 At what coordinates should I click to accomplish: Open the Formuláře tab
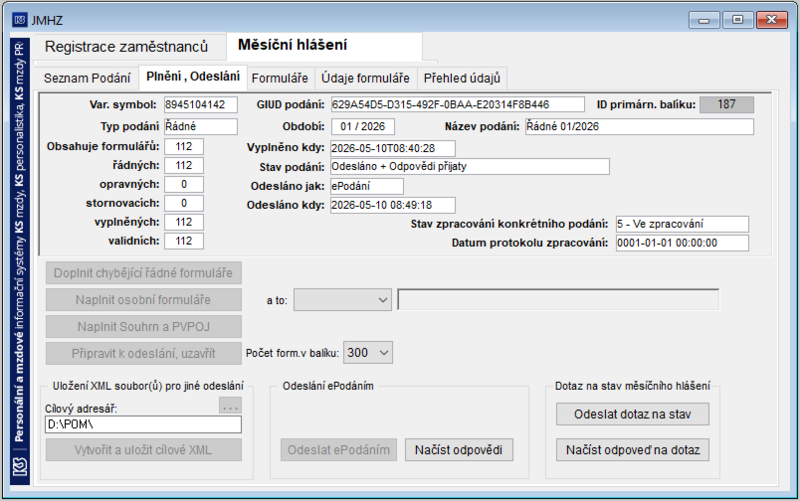(280, 78)
